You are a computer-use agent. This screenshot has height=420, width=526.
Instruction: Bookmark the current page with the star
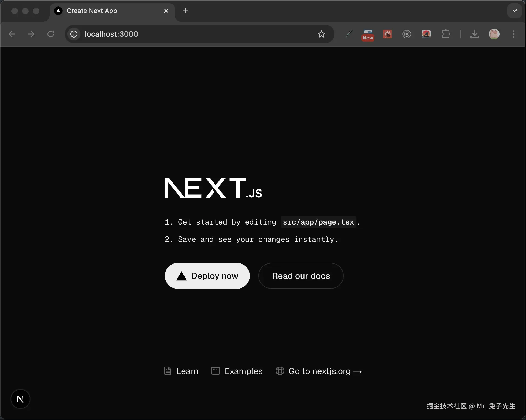[x=322, y=34]
